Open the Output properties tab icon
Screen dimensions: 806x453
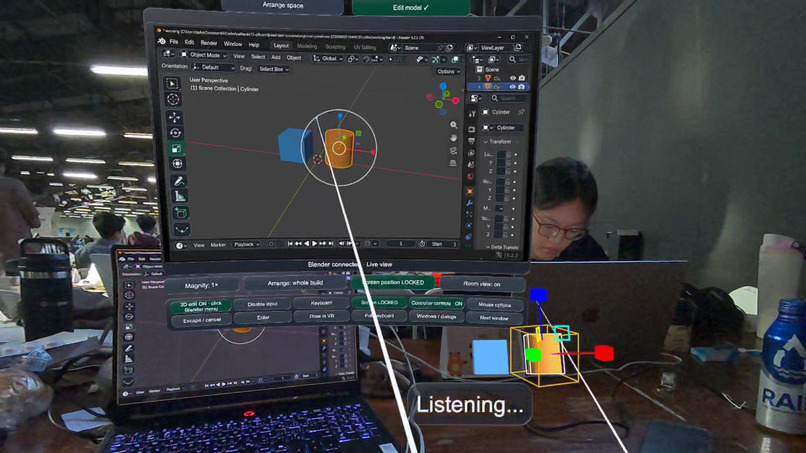coord(471,141)
